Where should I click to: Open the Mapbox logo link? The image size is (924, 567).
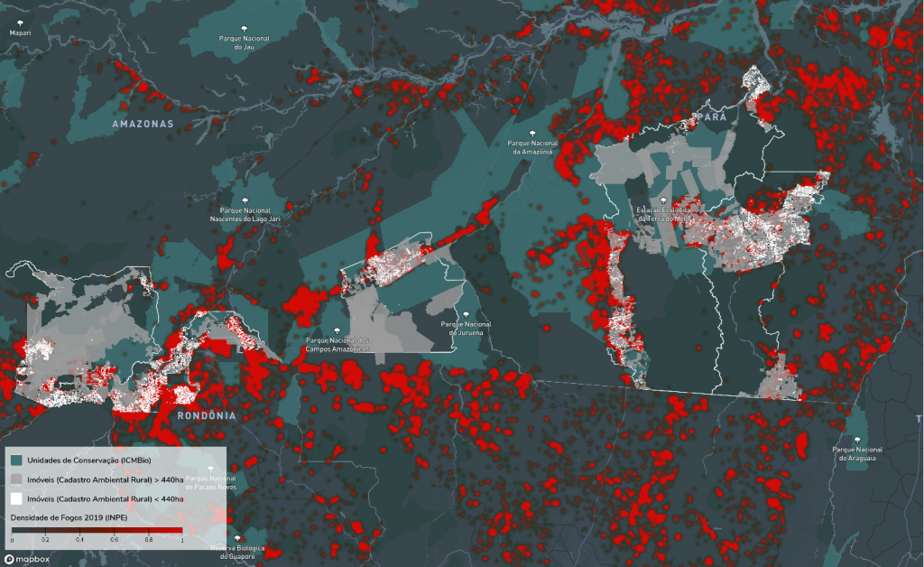click(27, 558)
